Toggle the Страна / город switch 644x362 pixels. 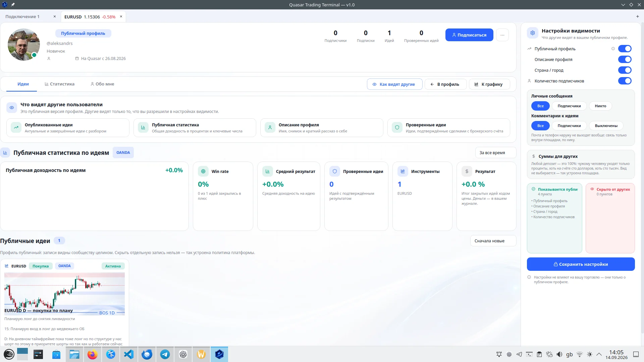(x=625, y=70)
